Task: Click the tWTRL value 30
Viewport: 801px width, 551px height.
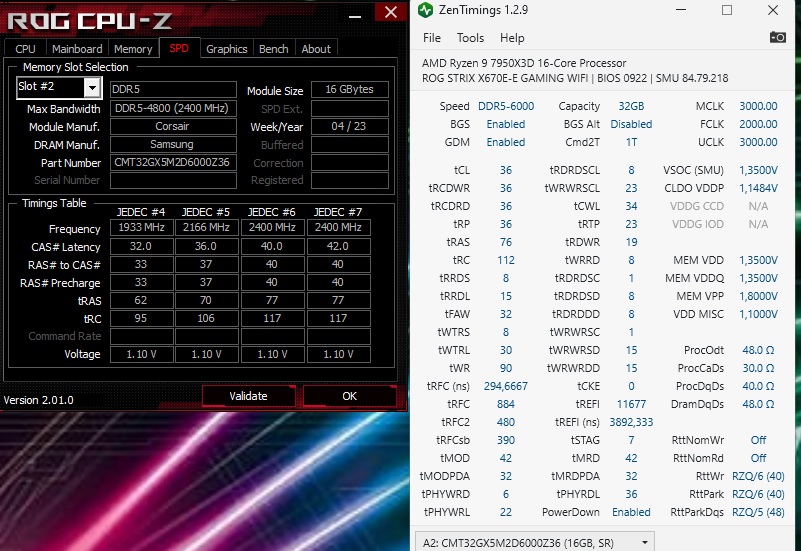Action: coord(506,350)
